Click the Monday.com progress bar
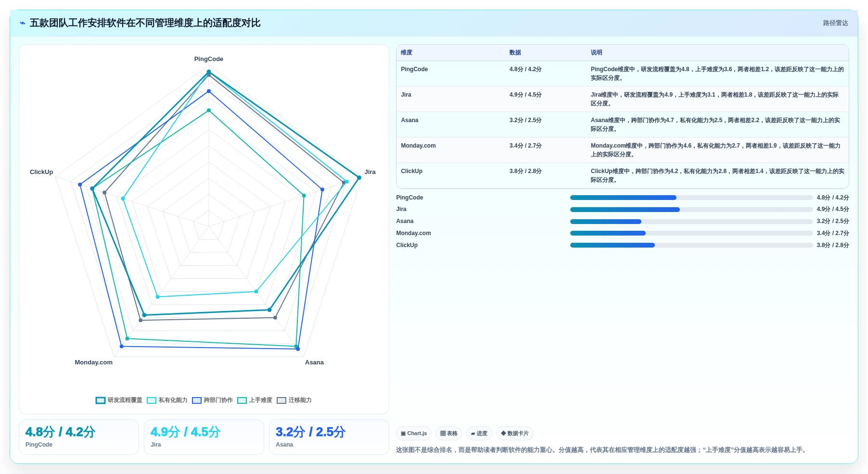The image size is (868, 474). [x=691, y=233]
